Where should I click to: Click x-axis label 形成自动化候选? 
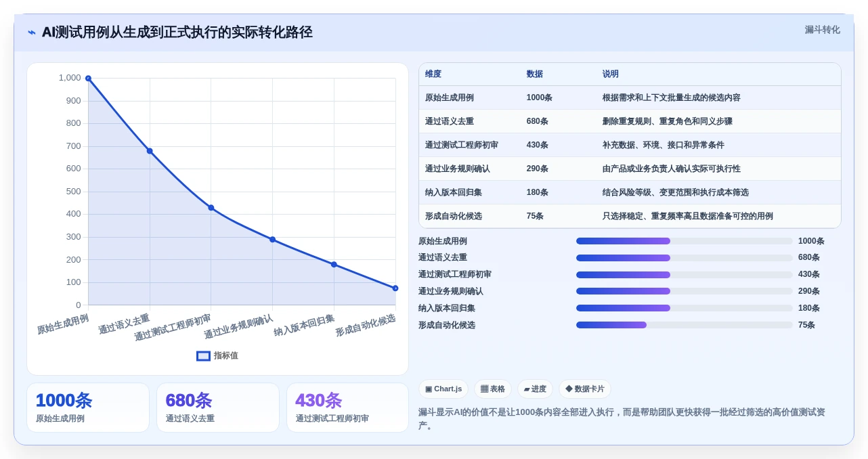click(366, 325)
